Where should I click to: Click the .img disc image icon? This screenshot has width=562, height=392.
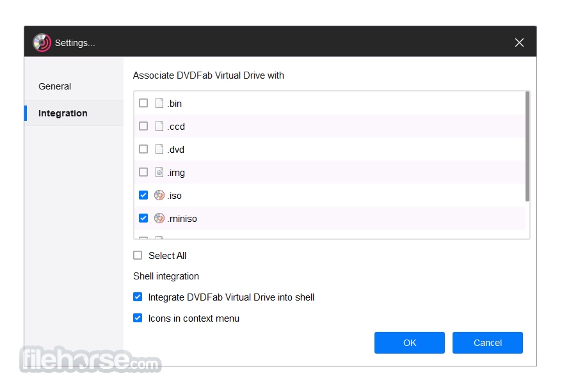(x=159, y=172)
